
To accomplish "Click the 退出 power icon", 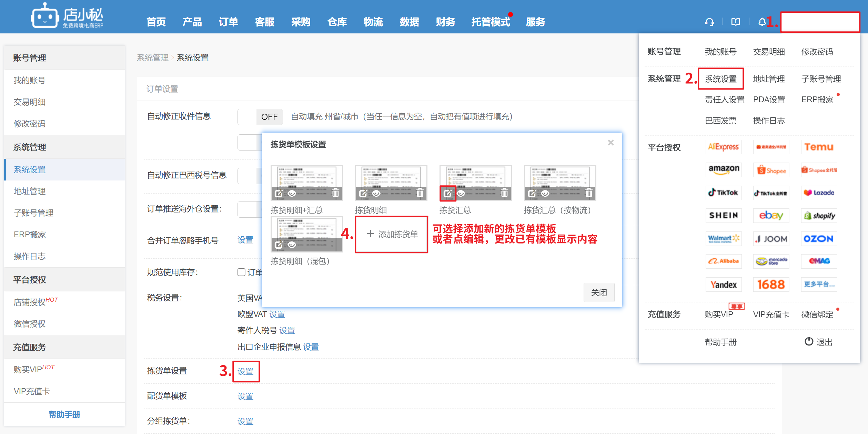I will 809,342.
